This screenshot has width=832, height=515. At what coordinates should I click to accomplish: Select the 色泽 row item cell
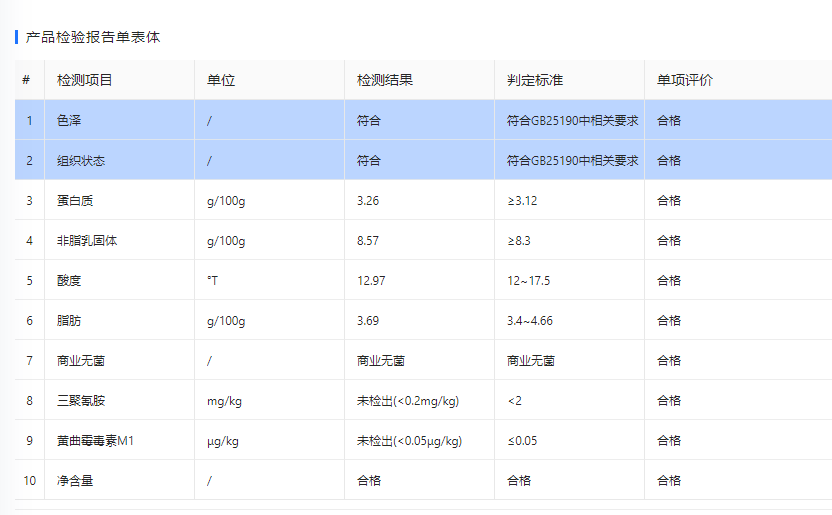(69, 120)
